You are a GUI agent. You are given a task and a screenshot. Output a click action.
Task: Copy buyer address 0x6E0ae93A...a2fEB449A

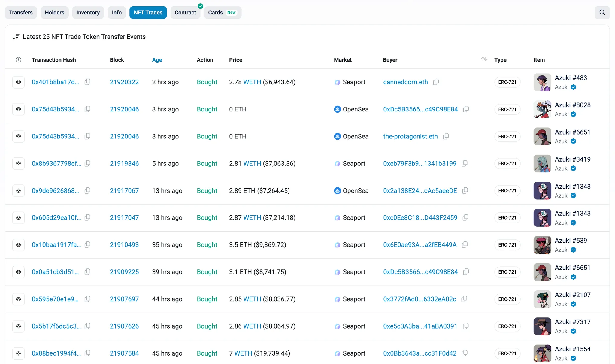point(465,245)
